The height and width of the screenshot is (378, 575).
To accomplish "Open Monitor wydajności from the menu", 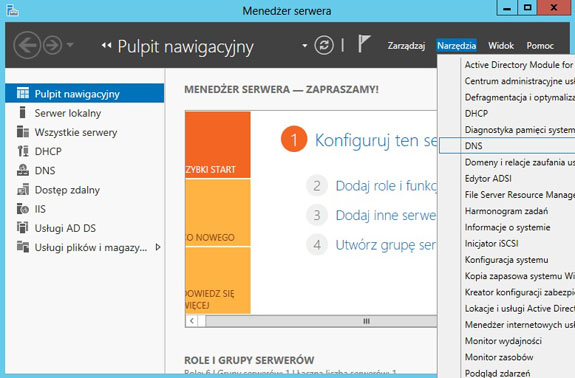I will pyautogui.click(x=506, y=341).
